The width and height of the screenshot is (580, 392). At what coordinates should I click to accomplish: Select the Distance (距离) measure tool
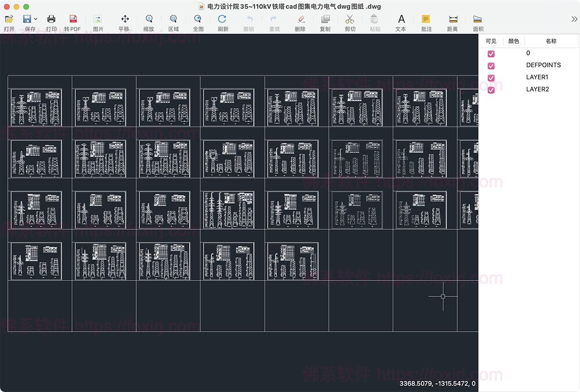pyautogui.click(x=453, y=19)
